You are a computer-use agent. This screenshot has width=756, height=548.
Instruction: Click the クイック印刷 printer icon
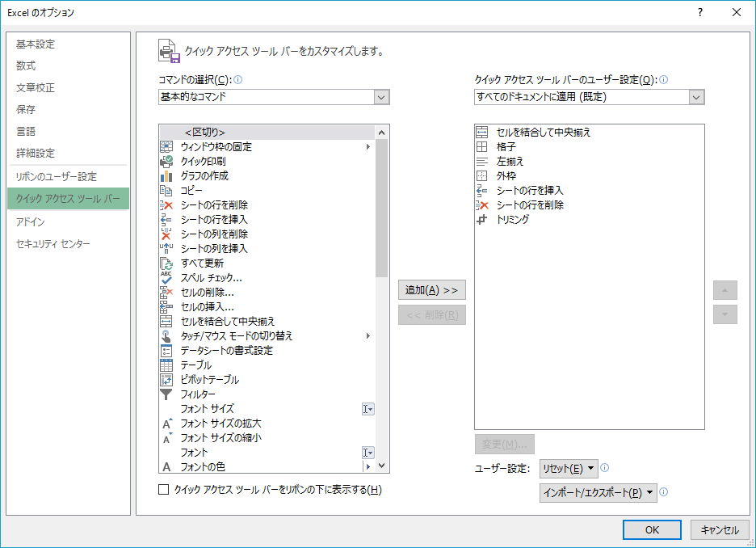[x=166, y=161]
